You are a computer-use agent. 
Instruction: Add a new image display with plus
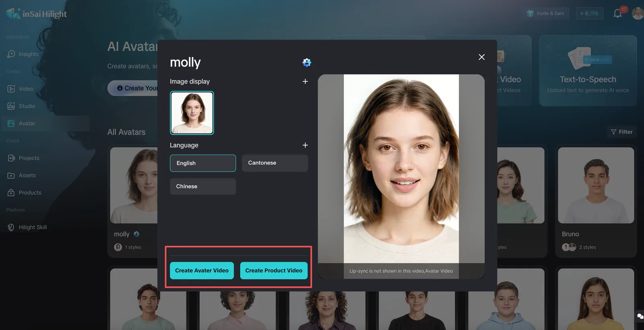click(x=305, y=81)
